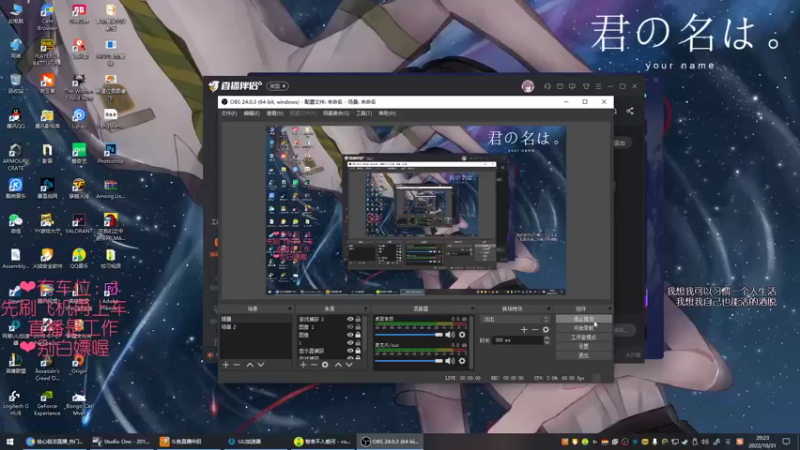Image resolution: width=800 pixels, height=450 pixels.
Task: Toggle visibility eye of the 图像 source
Action: [350, 335]
